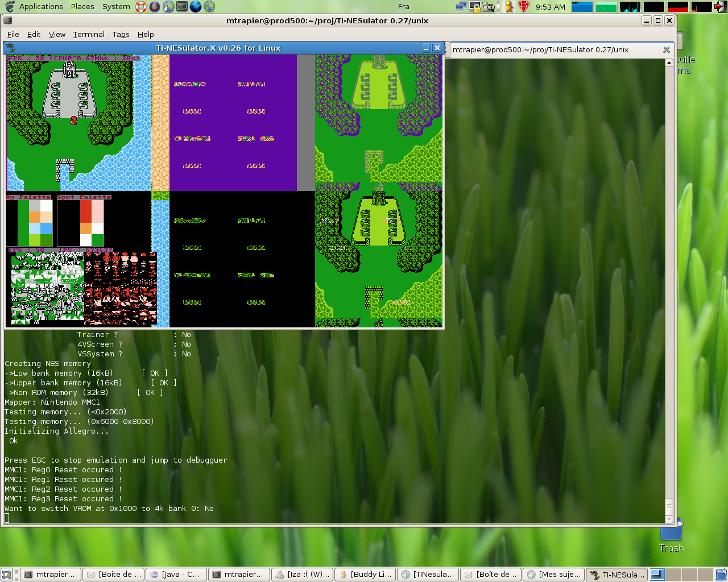The height and width of the screenshot is (582, 728).
Task: Open the terminal File menu
Action: click(x=13, y=34)
